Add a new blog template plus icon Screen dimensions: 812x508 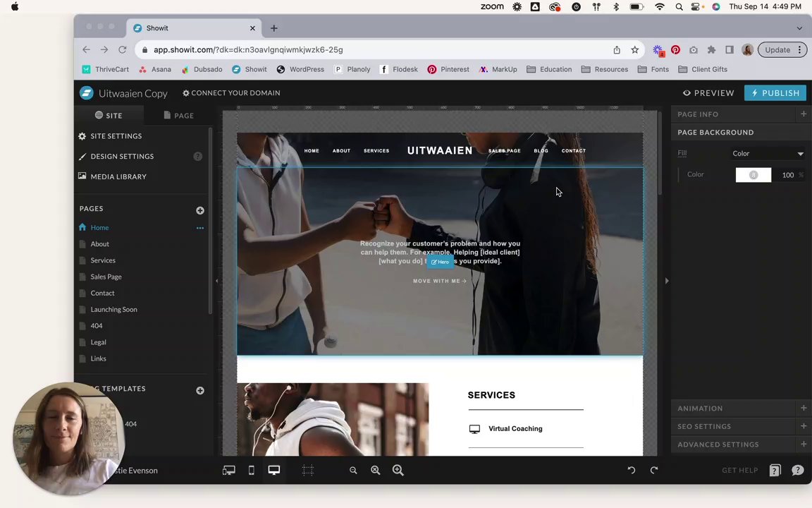coord(200,390)
